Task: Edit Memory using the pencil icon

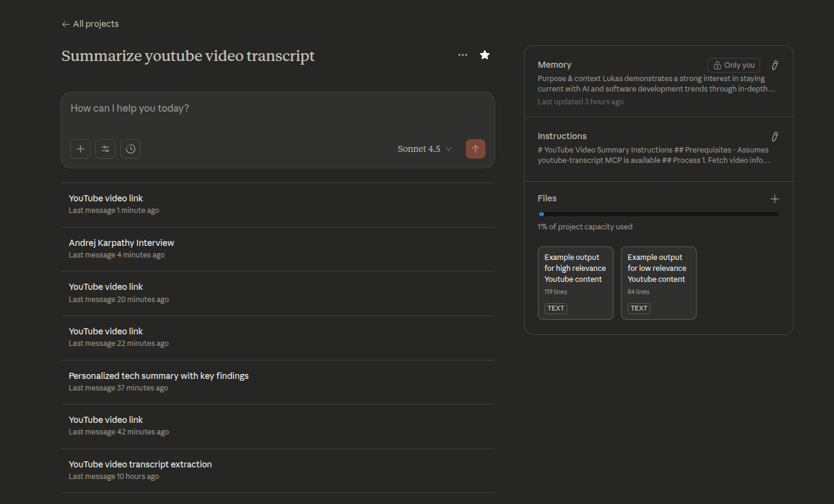Action: click(x=775, y=65)
